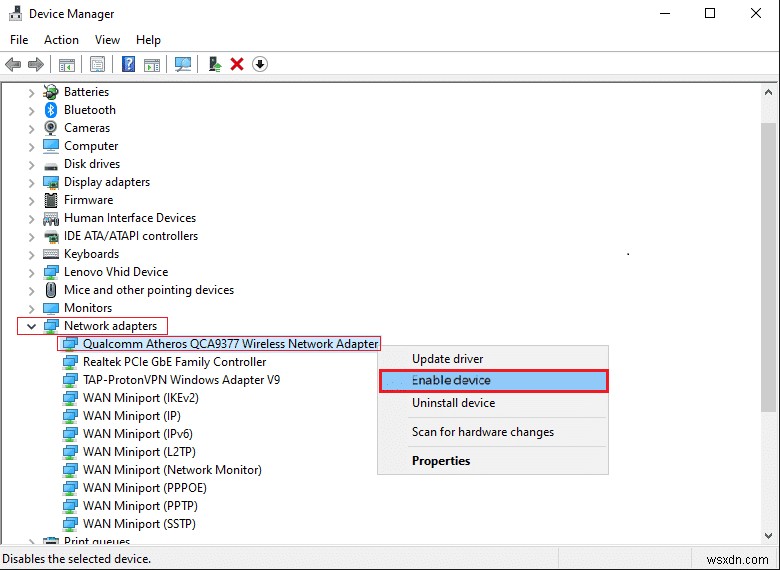
Task: Click the Update device driver toolbar icon
Action: pyautogui.click(x=214, y=64)
